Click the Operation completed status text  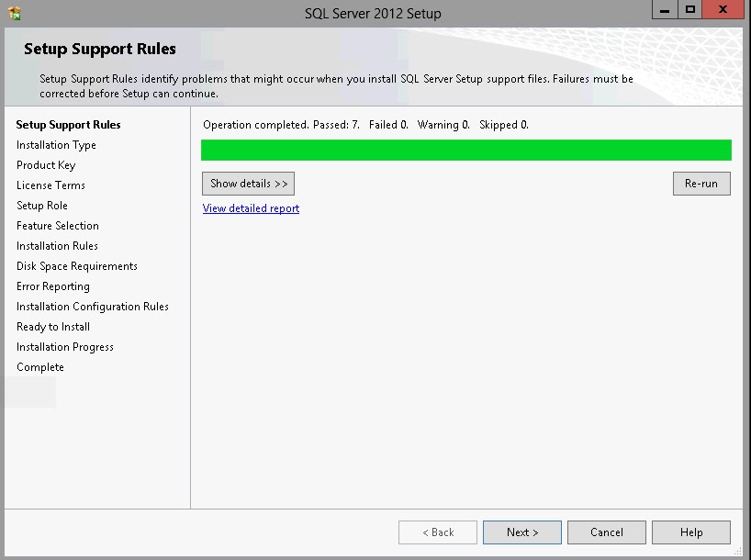point(365,125)
